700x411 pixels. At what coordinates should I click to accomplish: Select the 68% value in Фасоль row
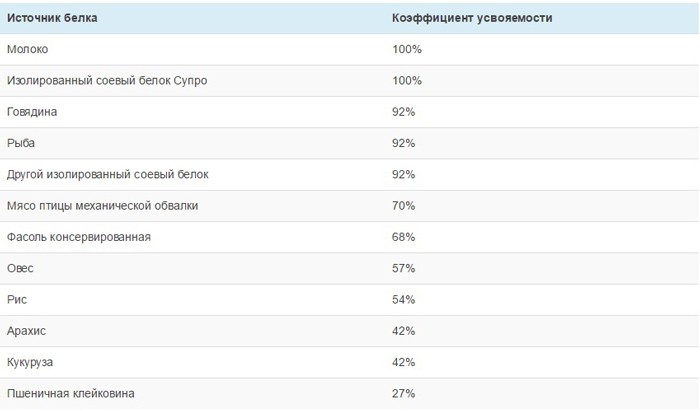[404, 237]
